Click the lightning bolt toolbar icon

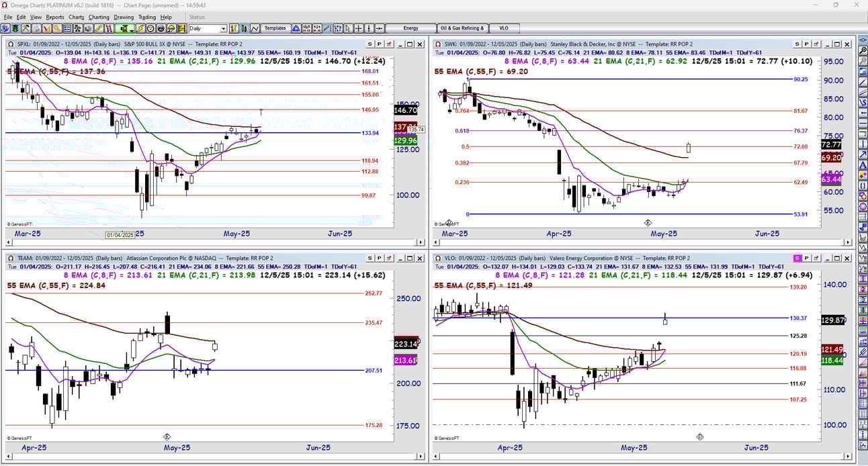[x=140, y=29]
